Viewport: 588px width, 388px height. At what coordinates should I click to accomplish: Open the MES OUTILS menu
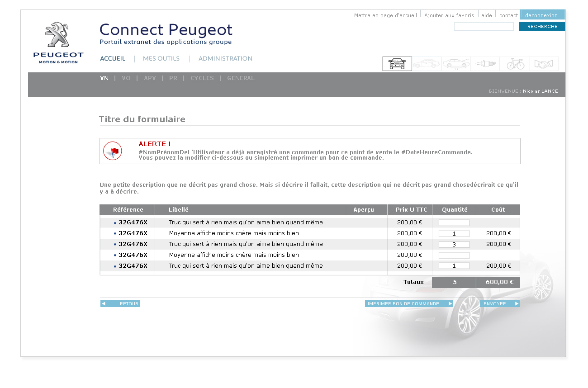pos(161,59)
